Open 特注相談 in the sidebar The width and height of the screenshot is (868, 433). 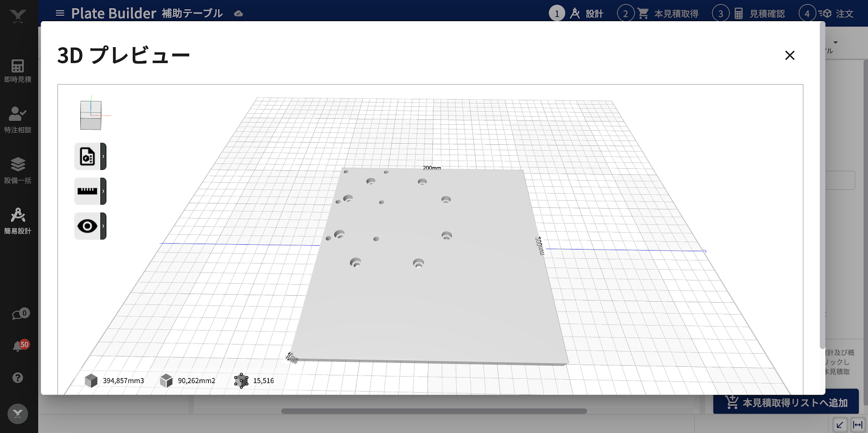[18, 120]
